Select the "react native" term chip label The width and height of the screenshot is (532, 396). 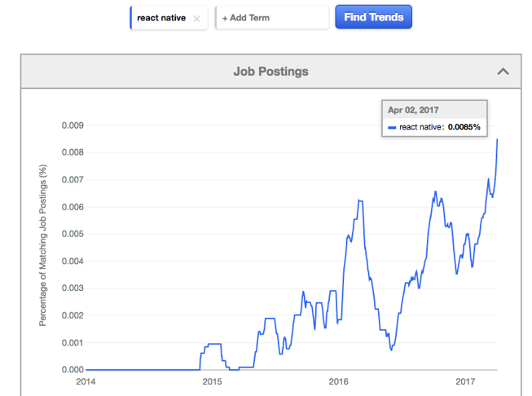click(161, 17)
